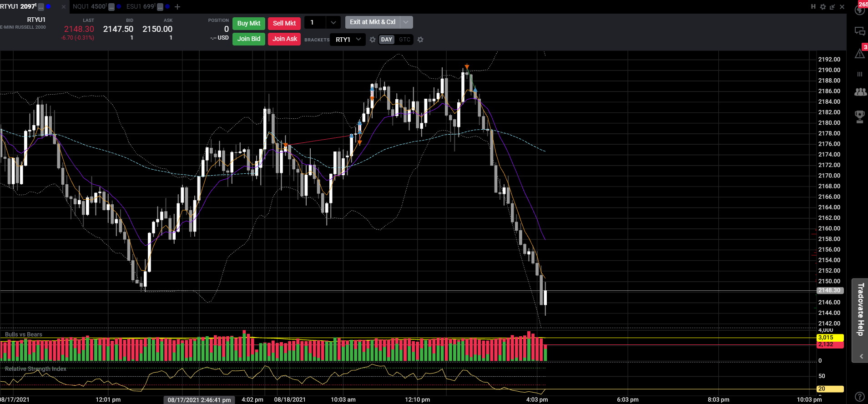
Task: Click the red 2,132 Bulls vs Bears value
Action: click(830, 344)
